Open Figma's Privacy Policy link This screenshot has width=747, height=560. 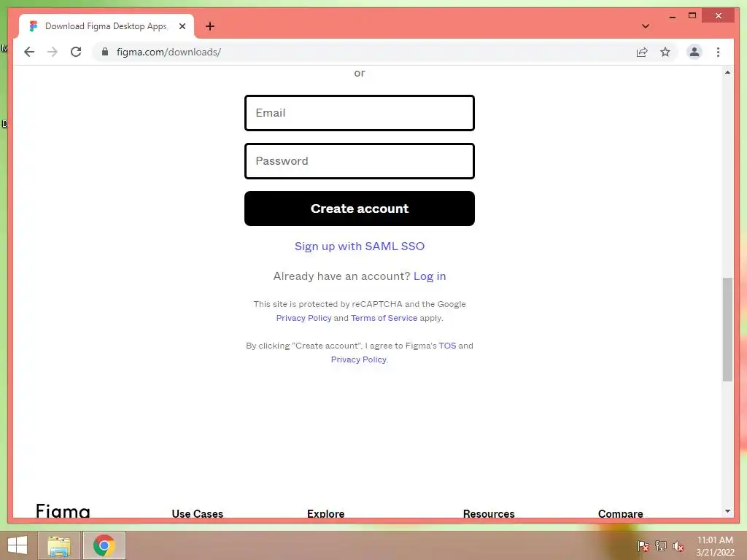pos(359,359)
